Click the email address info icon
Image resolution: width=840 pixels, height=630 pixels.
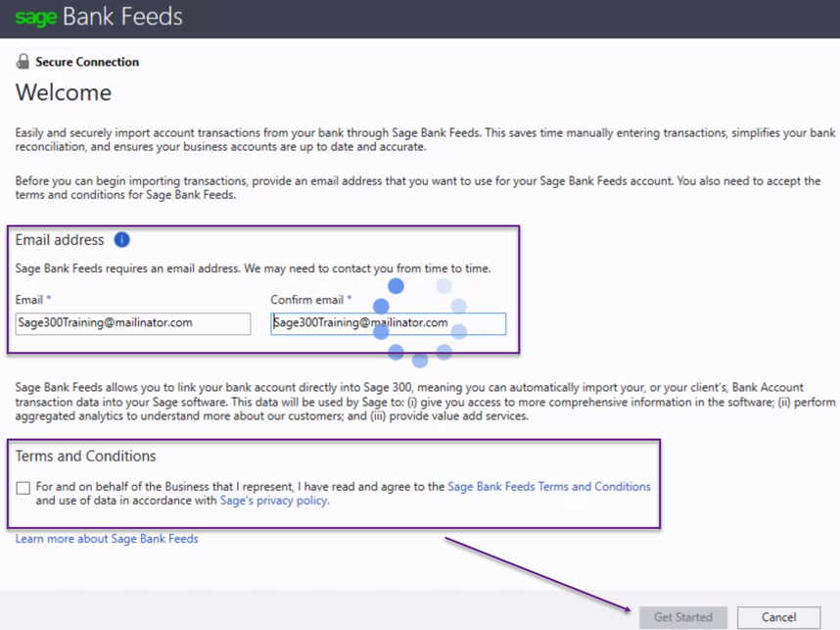[121, 240]
